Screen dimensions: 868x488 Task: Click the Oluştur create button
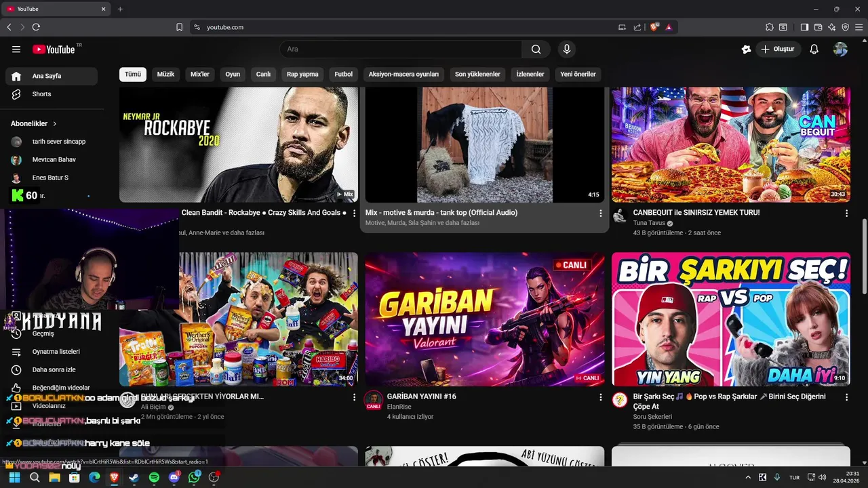pyautogui.click(x=778, y=49)
